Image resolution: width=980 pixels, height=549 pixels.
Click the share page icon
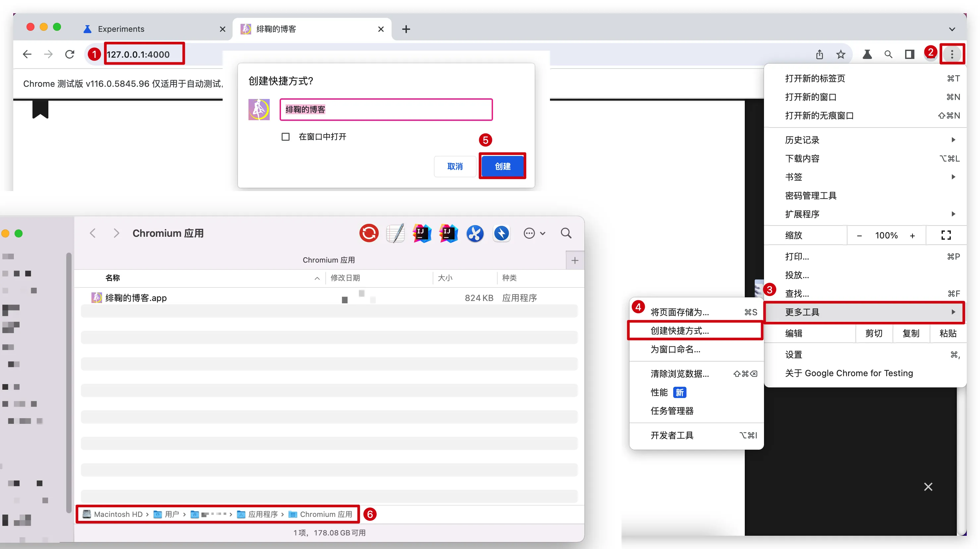819,54
